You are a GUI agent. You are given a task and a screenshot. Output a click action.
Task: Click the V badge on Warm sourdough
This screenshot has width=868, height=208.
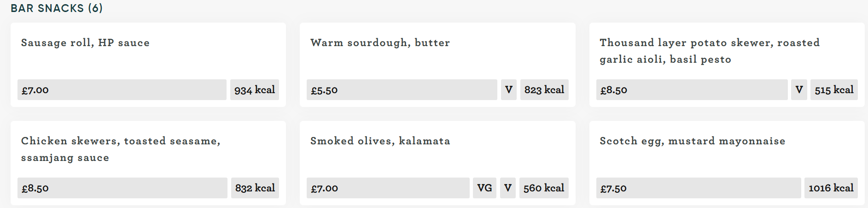tap(508, 90)
